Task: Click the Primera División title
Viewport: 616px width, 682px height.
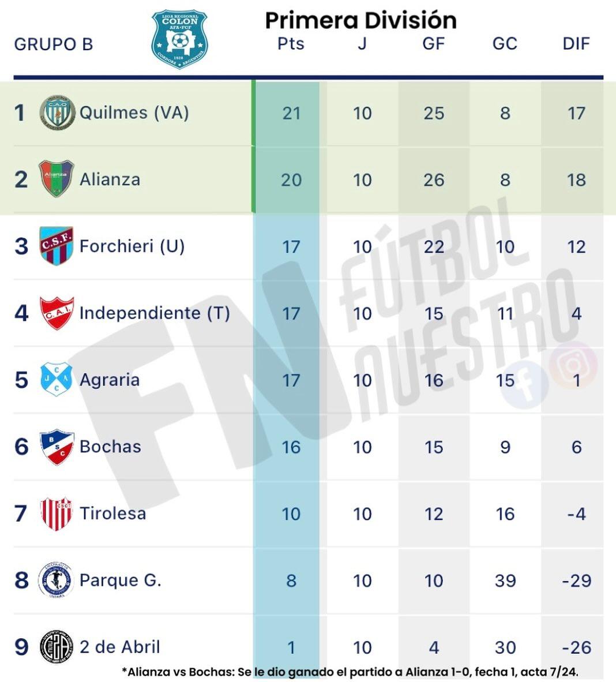Action: (x=360, y=20)
